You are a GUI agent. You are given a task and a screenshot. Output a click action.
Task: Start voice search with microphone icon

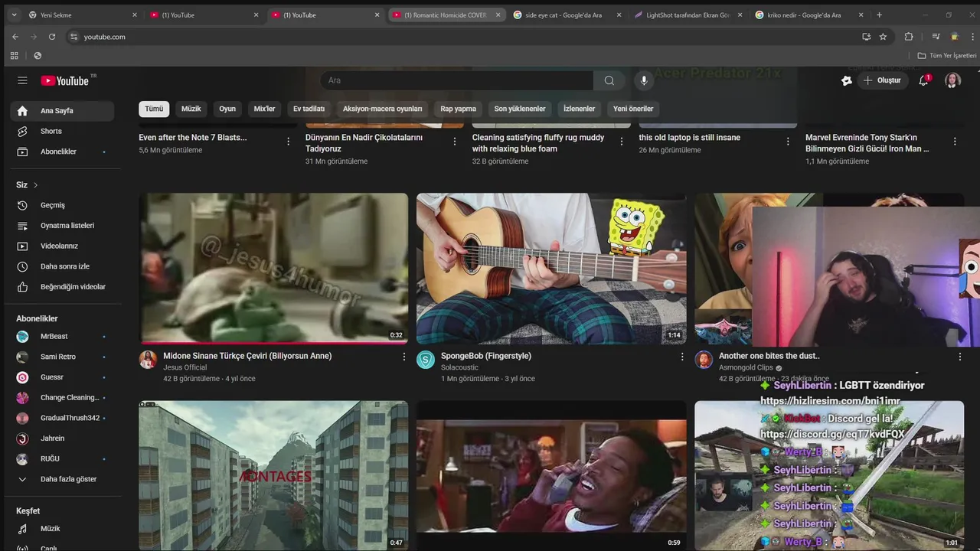point(644,80)
